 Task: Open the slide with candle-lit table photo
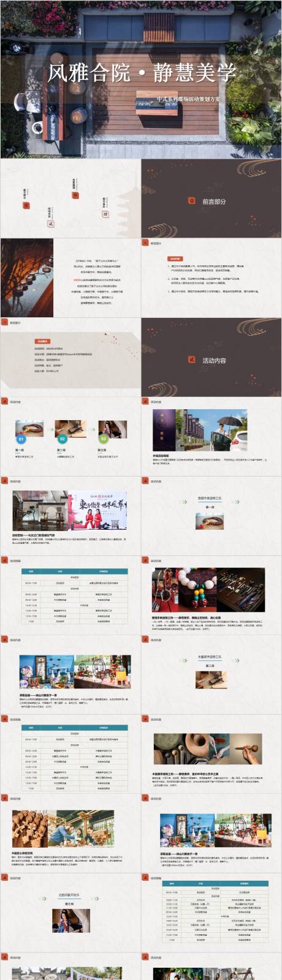click(70, 277)
